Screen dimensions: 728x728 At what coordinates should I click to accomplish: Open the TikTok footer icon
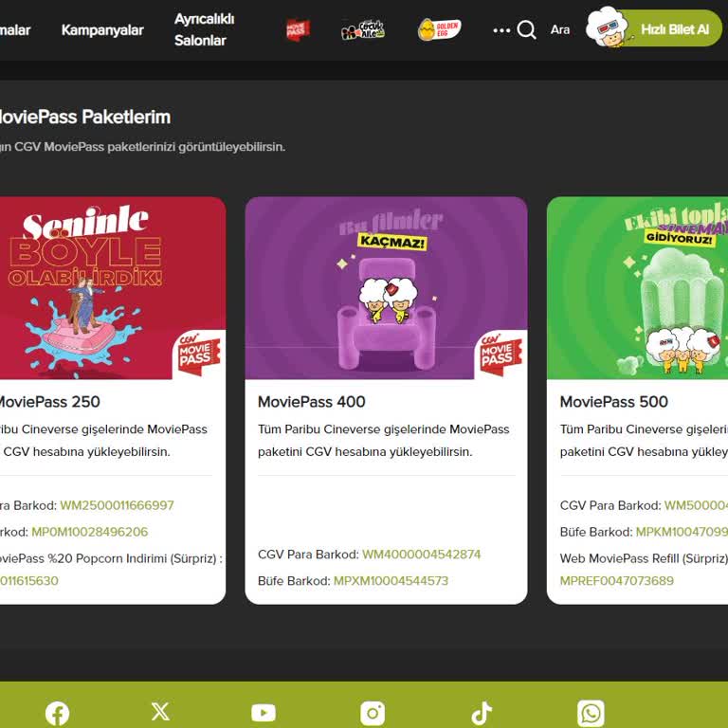click(x=482, y=713)
